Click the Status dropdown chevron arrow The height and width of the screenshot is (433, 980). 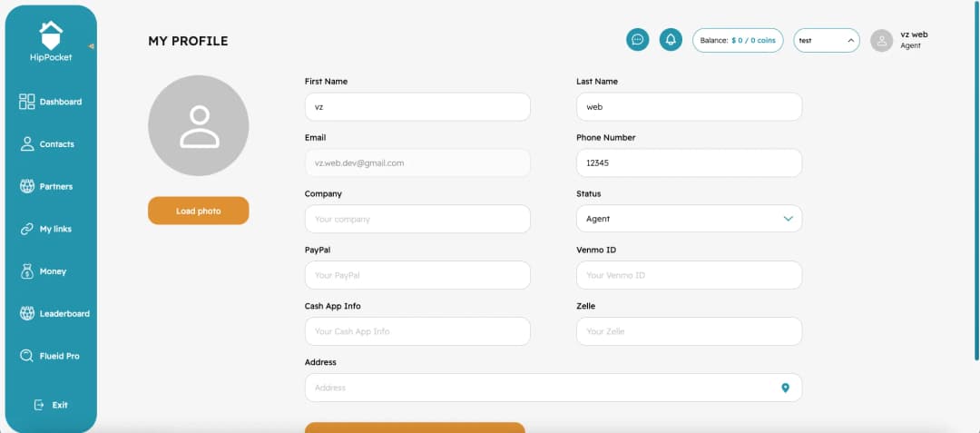pos(788,219)
